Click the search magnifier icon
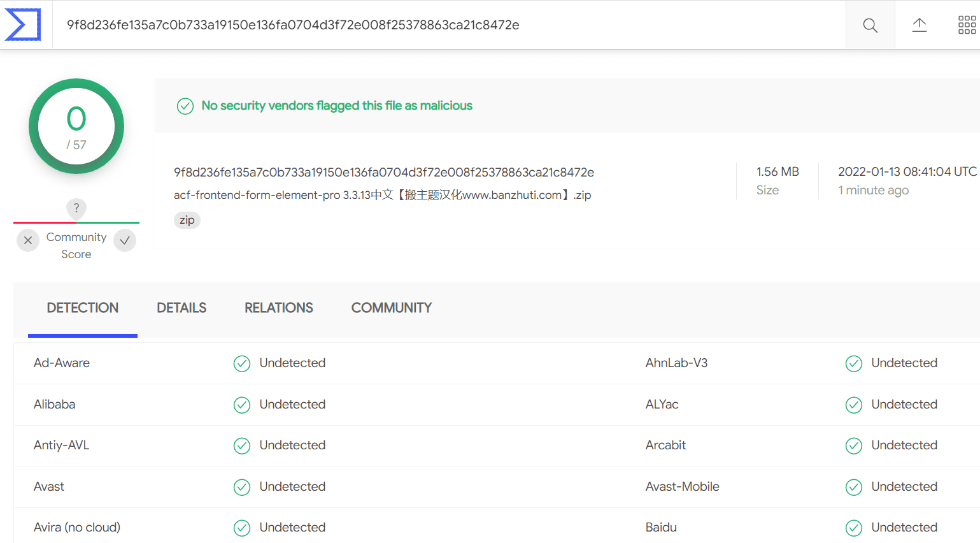Image resolution: width=980 pixels, height=543 pixels. click(x=870, y=25)
